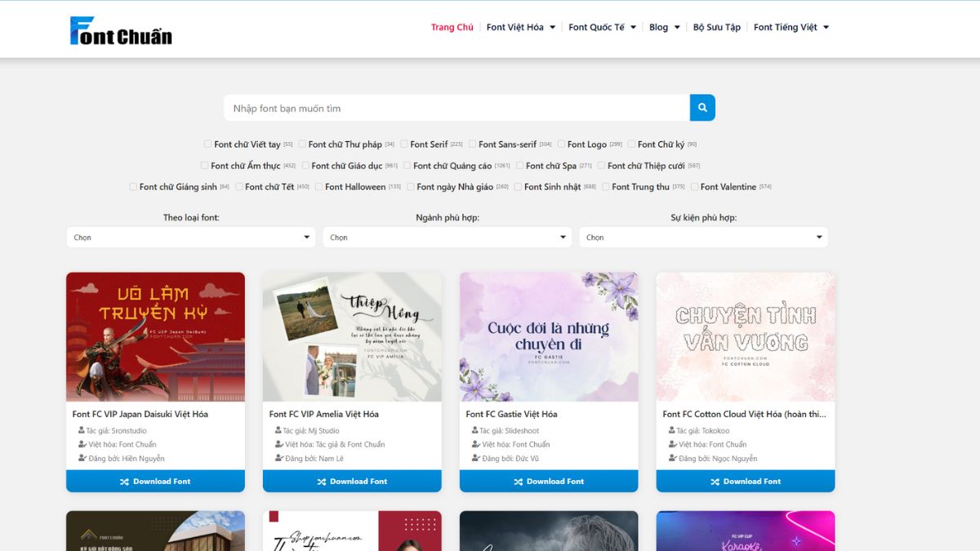Select the Font chữ Quảng cáo checkbox
This screenshot has height=551, width=980.
(407, 165)
